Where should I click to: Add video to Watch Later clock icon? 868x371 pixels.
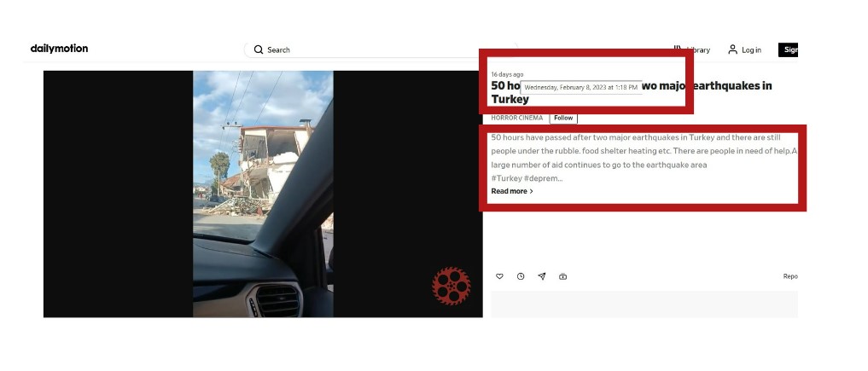(x=521, y=276)
